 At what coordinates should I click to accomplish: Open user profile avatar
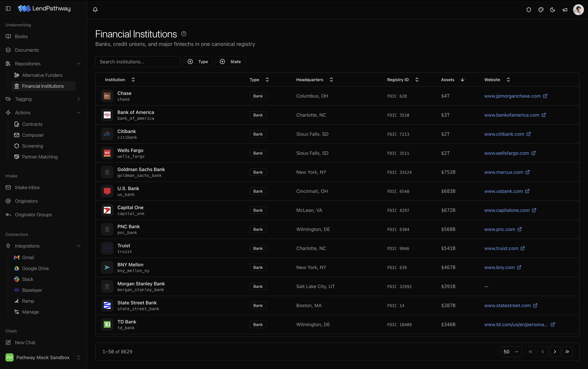coord(578,10)
